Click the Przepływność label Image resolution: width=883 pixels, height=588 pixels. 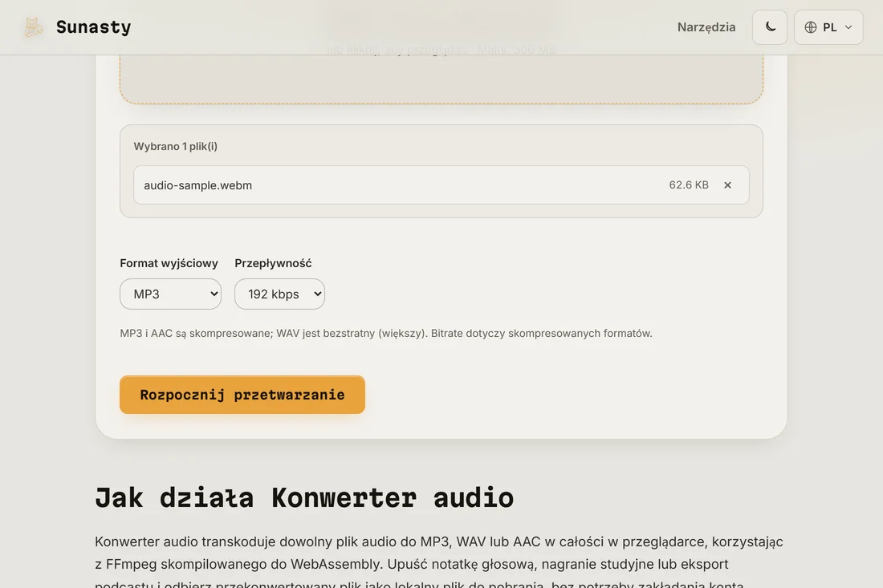tap(273, 263)
